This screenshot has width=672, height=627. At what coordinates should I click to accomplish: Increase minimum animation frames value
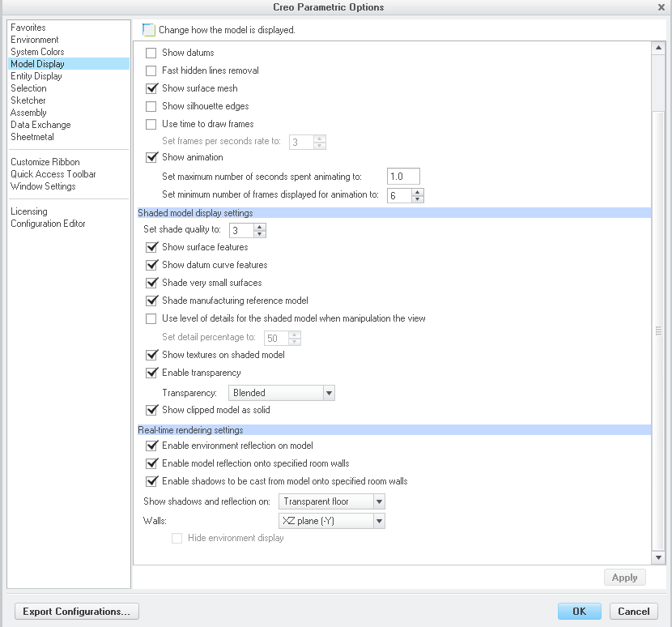point(418,192)
